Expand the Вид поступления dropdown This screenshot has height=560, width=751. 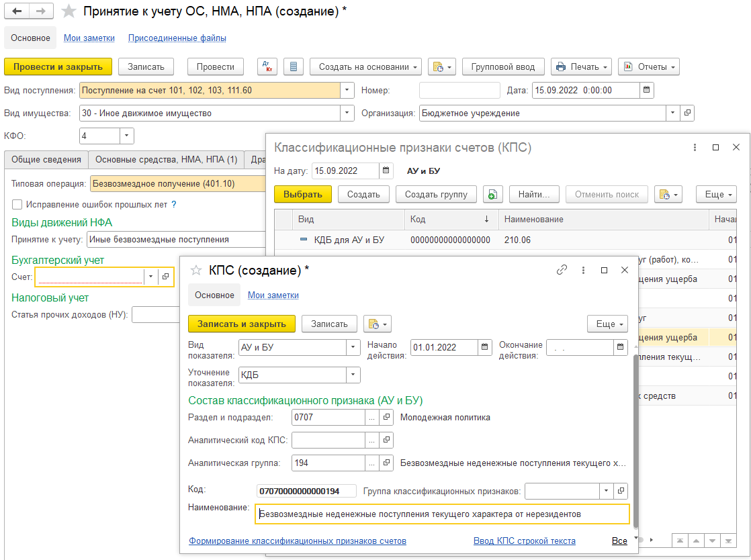347,90
